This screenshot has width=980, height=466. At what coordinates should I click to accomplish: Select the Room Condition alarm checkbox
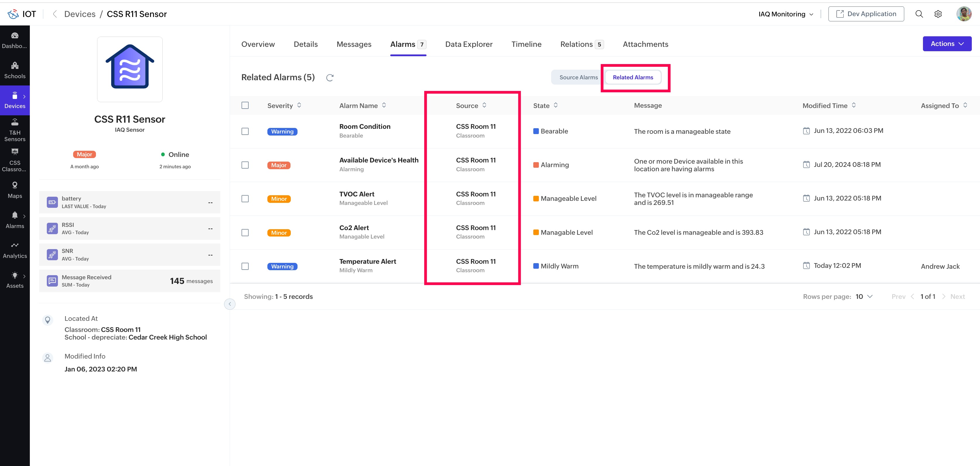point(245,131)
